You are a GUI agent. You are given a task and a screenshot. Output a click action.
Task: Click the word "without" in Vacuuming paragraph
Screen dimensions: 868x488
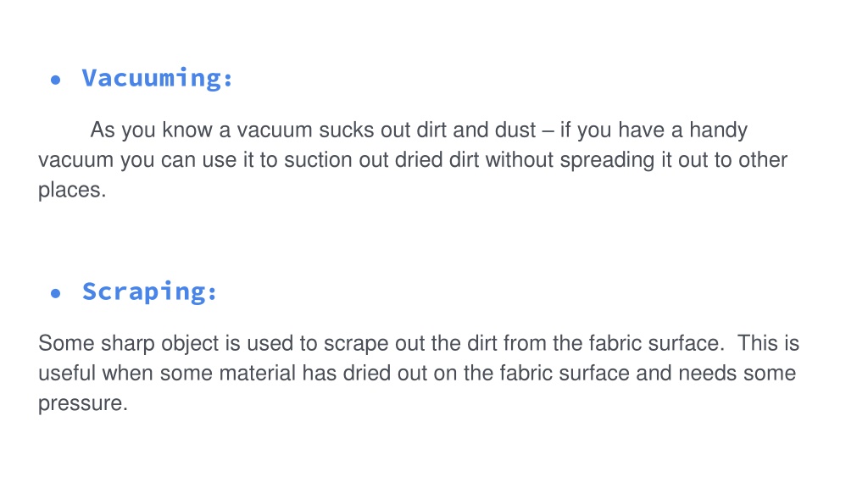click(x=520, y=160)
